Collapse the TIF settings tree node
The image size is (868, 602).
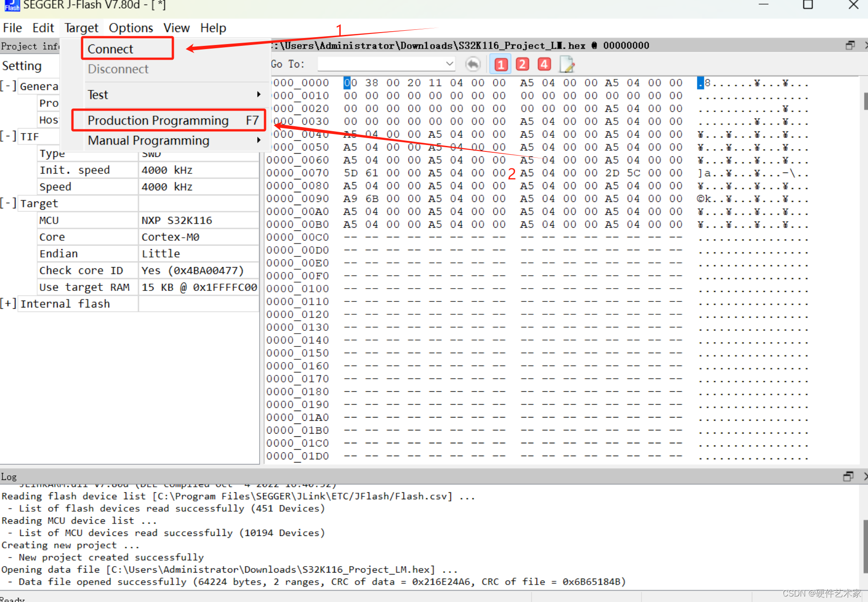click(8, 136)
